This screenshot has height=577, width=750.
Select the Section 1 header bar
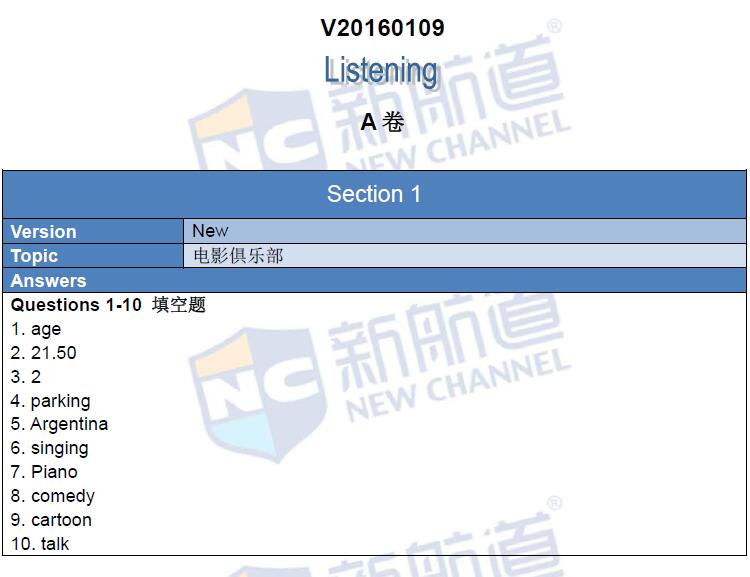(x=374, y=194)
